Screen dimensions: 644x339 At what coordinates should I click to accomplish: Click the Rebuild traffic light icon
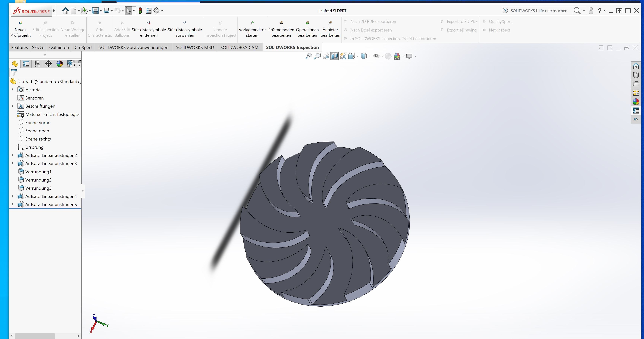point(140,11)
